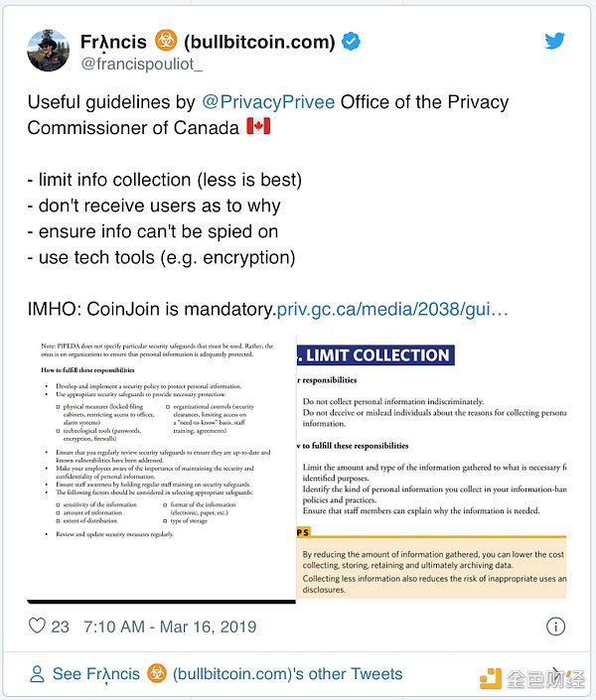Like the tweet with the heart icon
This screenshot has width=596, height=700.
tap(37, 627)
